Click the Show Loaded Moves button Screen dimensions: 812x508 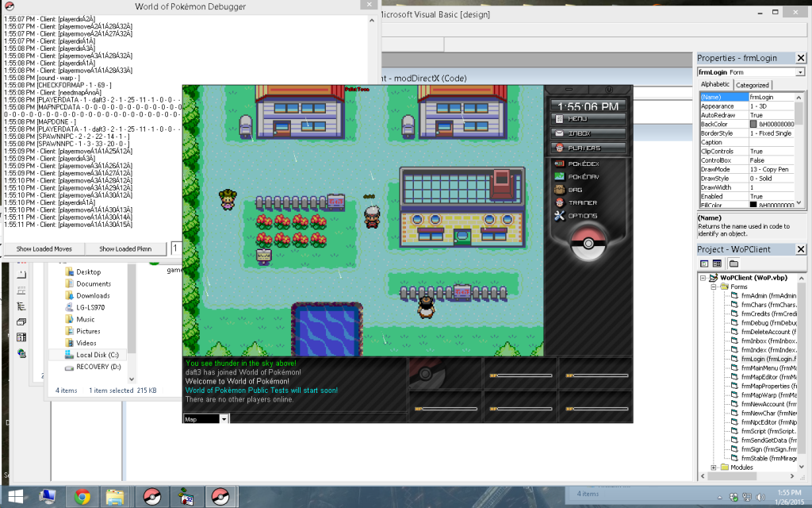[44, 248]
